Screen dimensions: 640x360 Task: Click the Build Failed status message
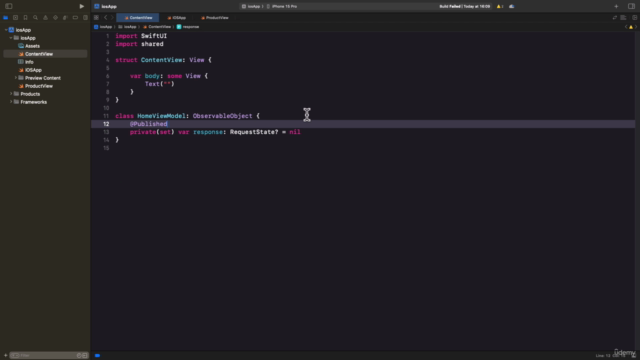click(464, 6)
